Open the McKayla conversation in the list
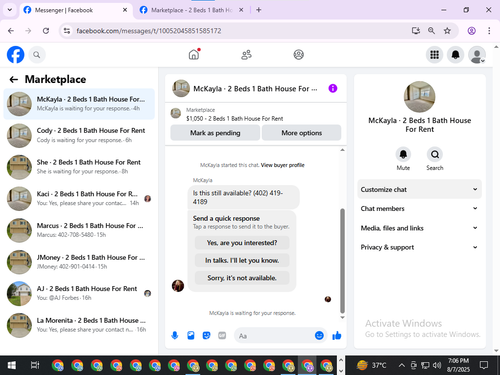This screenshot has width=500, height=375. click(x=79, y=104)
